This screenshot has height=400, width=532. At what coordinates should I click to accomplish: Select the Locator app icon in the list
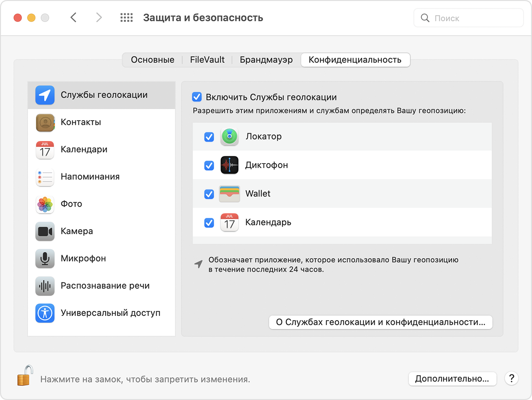(x=229, y=136)
